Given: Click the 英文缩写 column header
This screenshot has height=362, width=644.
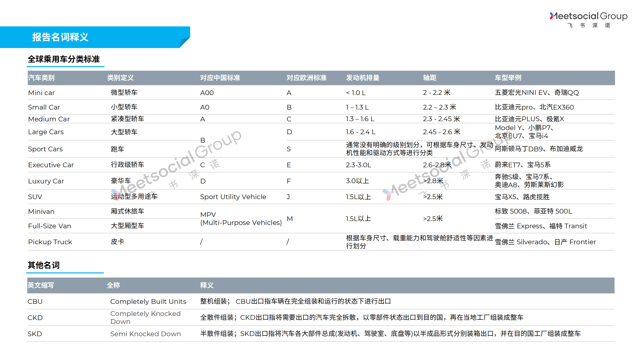Looking at the screenshot, I should 41,285.
